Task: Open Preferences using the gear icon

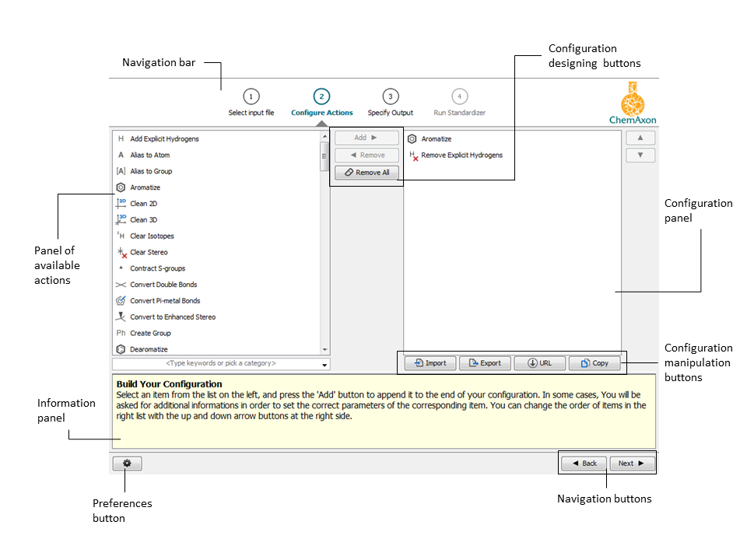Action: tap(126, 463)
